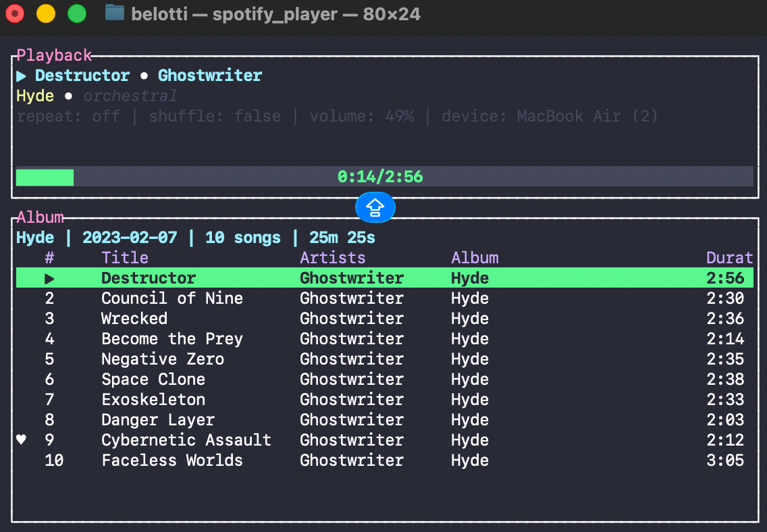Click the Title column header

[x=125, y=258]
